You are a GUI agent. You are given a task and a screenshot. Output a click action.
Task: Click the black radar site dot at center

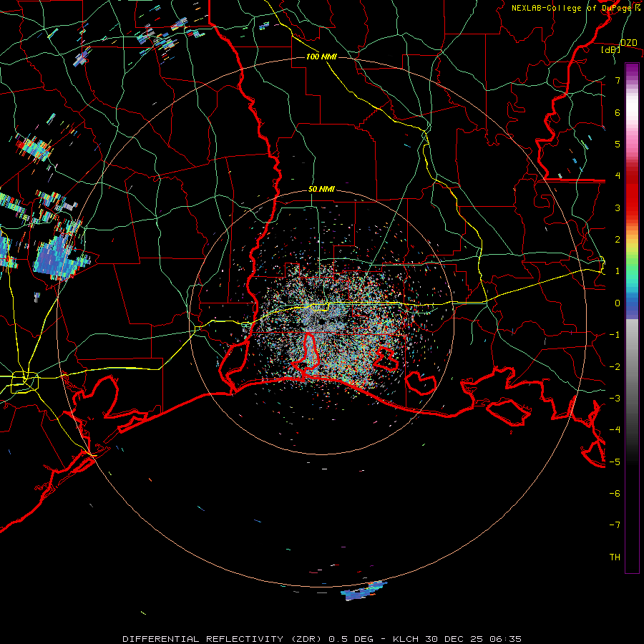[321, 321]
